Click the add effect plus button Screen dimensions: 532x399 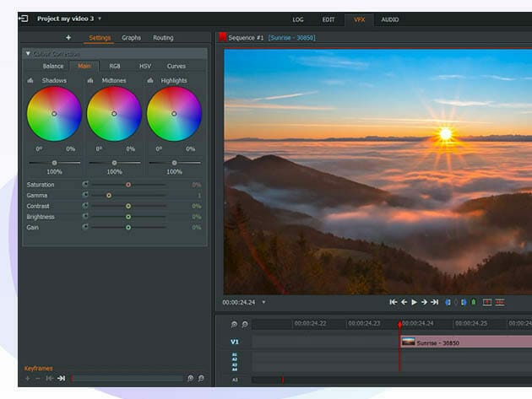point(68,38)
